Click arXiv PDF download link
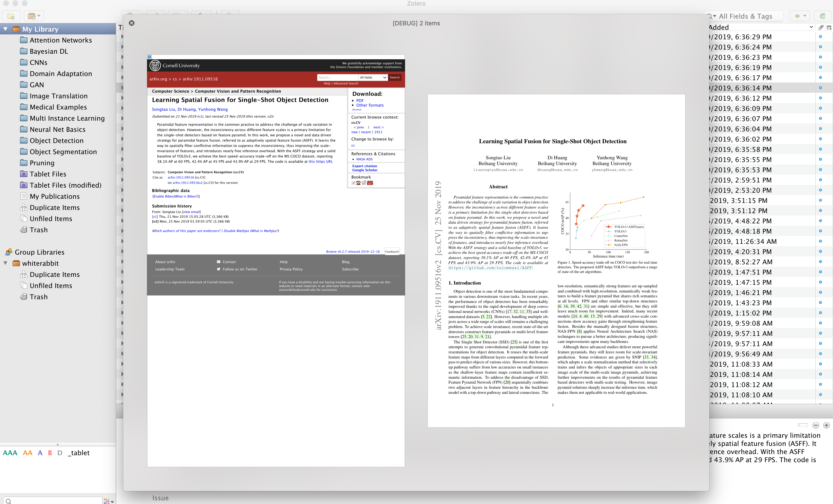Image resolution: width=833 pixels, height=504 pixels. point(360,100)
